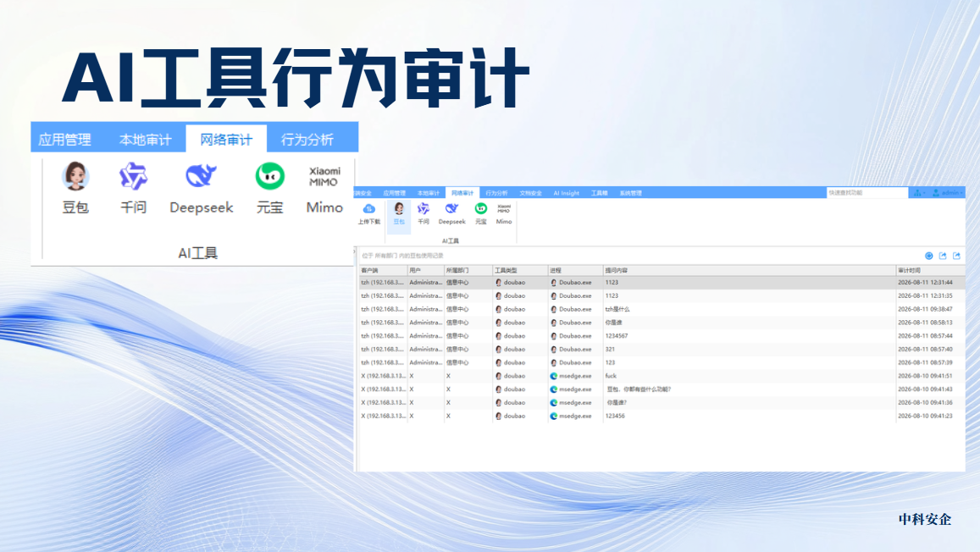Screen dimensions: 980x552
Task: Open 行为分析 tab in the app window
Action: [x=496, y=194]
